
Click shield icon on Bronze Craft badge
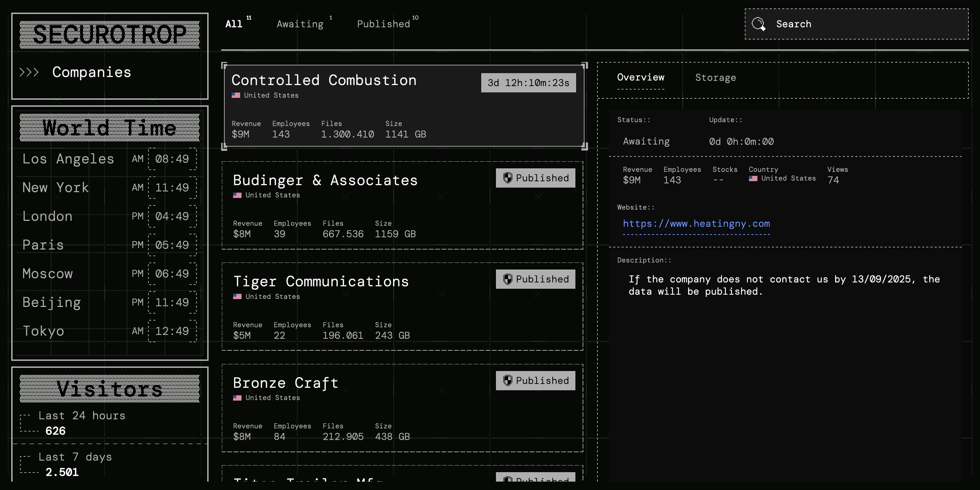click(508, 380)
